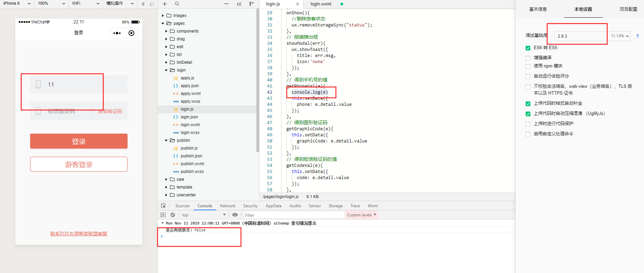Switch to the AppData tab

pos(273,206)
